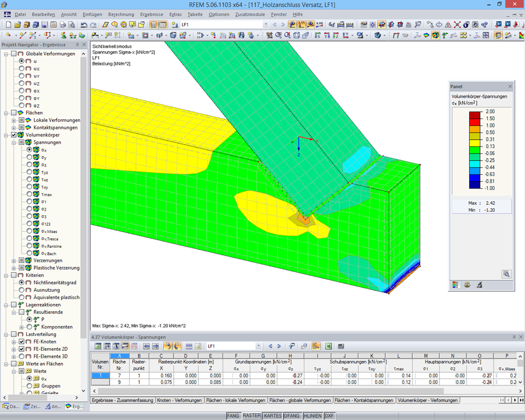Click the dark blue -1.00 legend color
Screen dimensions: 525x420
click(475, 185)
